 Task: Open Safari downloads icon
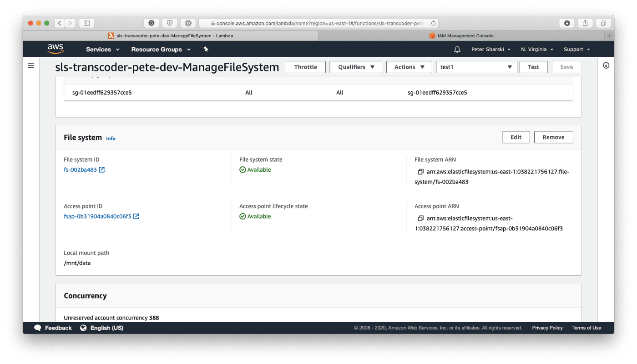pos(567,23)
